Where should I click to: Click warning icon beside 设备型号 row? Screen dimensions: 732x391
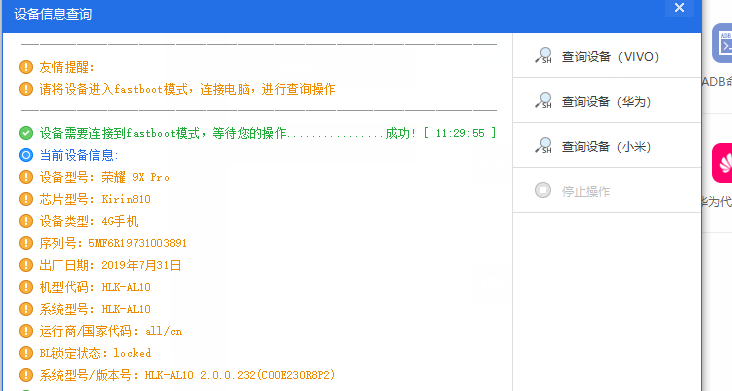click(26, 177)
